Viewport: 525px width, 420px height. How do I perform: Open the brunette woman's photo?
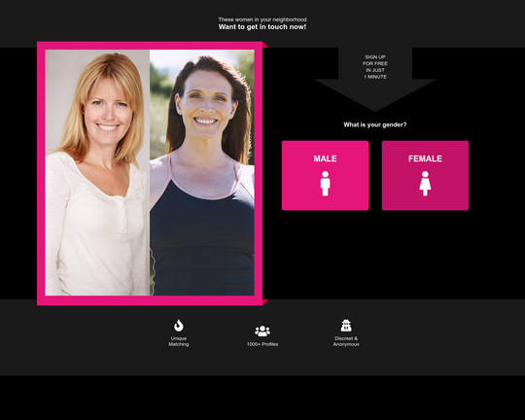tap(202, 172)
